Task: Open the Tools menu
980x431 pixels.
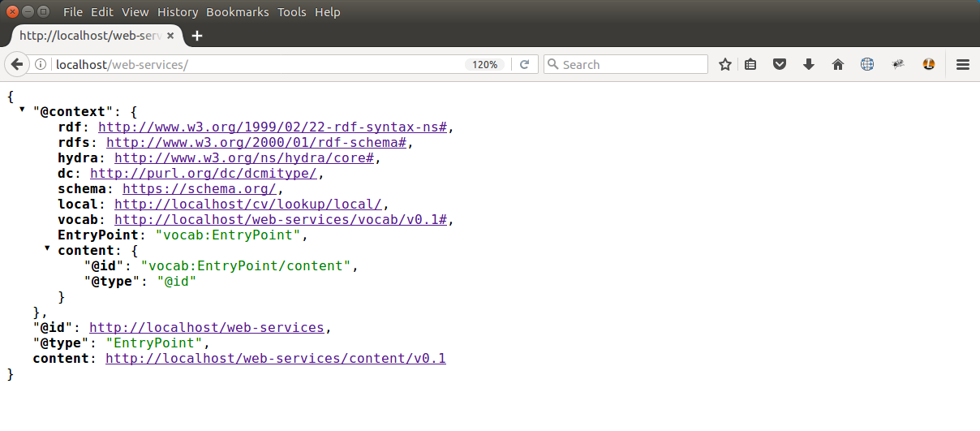Action: [291, 12]
